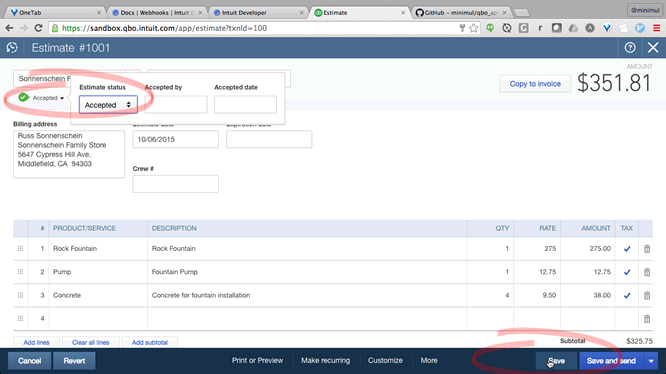Click the Accepted by field
Screen dimensions: 666x374
(176, 104)
